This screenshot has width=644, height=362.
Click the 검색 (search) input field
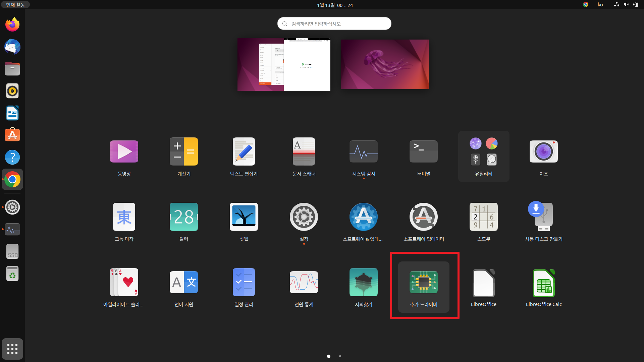click(334, 24)
